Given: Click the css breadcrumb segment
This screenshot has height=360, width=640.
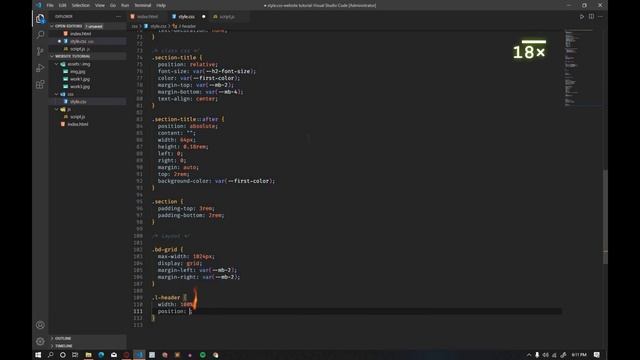Looking at the screenshot, I should tap(134, 26).
